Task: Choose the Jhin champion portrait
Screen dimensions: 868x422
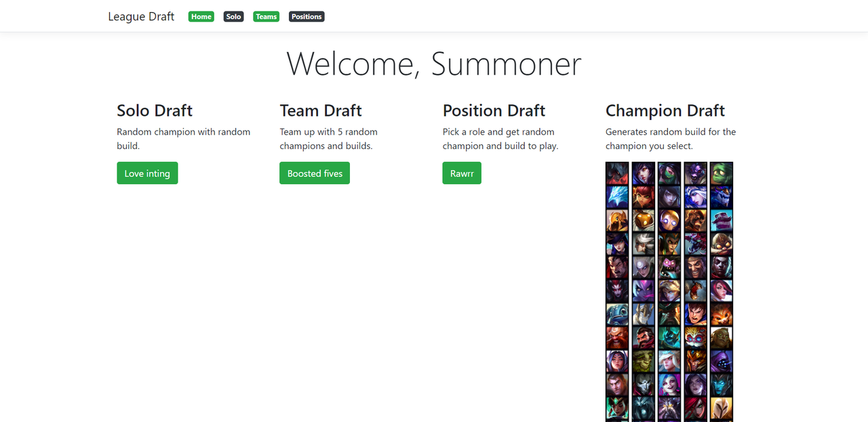Action: tap(643, 384)
